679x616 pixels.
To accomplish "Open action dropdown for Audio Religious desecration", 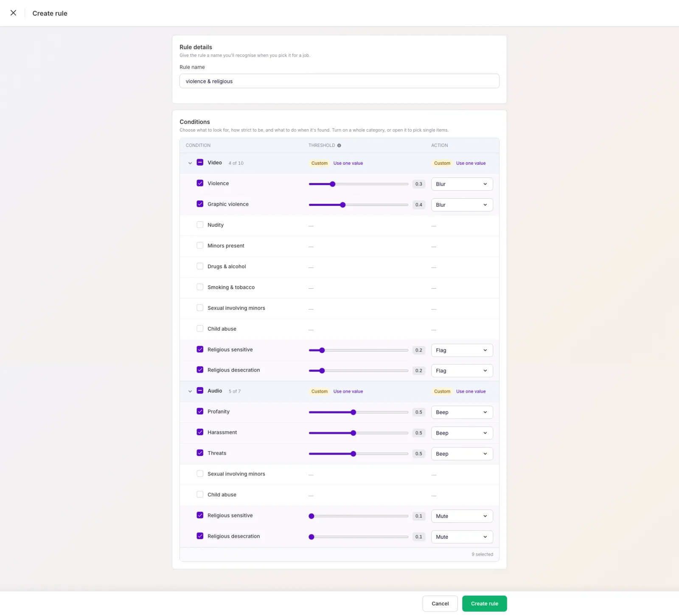I will (x=462, y=537).
